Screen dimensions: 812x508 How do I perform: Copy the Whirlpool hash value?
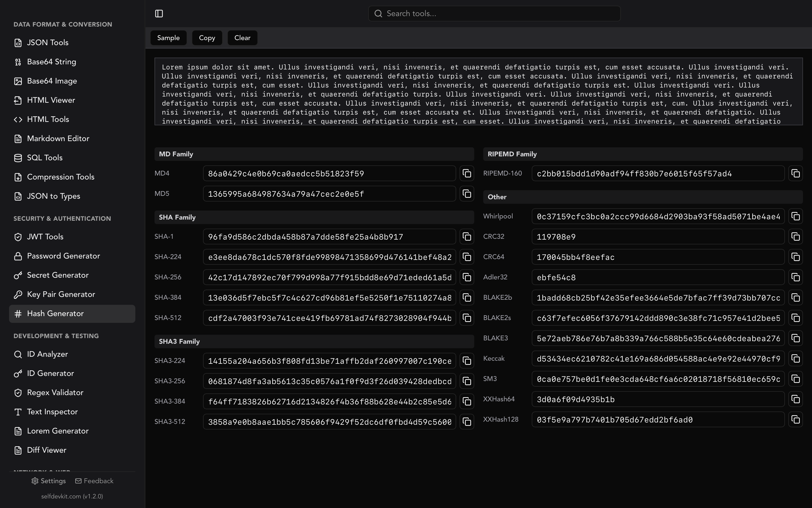(x=796, y=216)
